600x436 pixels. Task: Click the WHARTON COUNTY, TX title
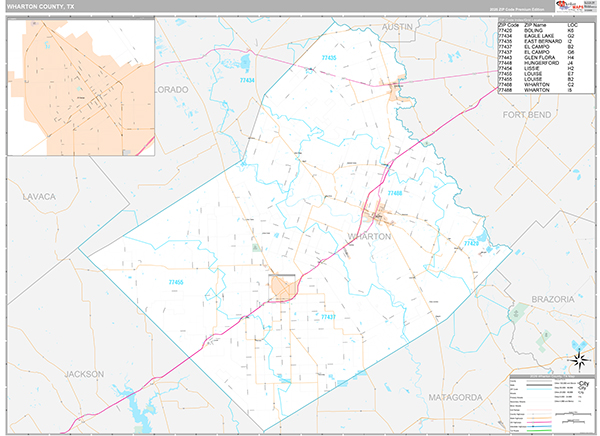(x=40, y=7)
